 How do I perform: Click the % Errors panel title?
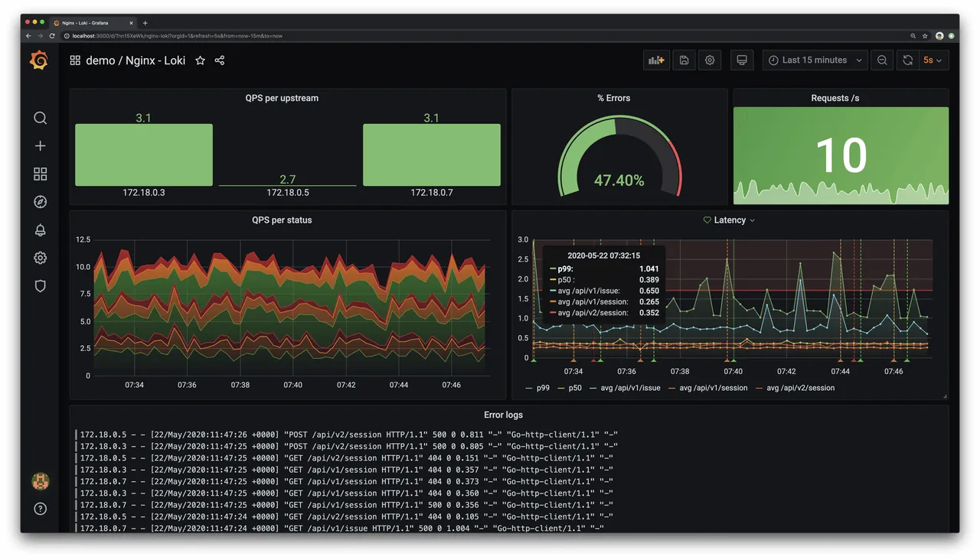614,98
